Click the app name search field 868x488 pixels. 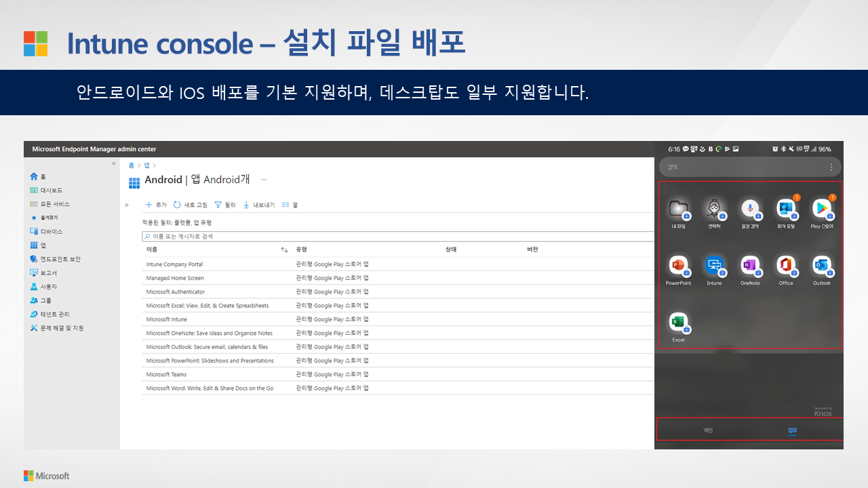pos(398,236)
